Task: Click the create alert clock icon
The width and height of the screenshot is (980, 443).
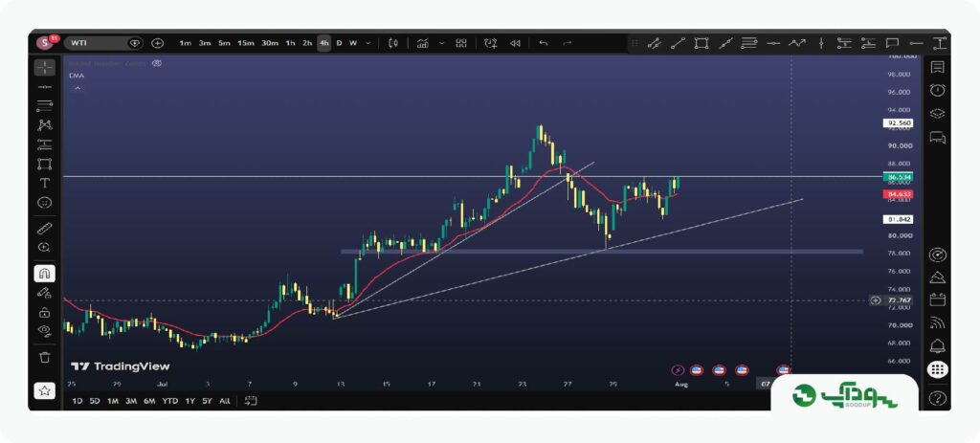Action: pos(491,43)
